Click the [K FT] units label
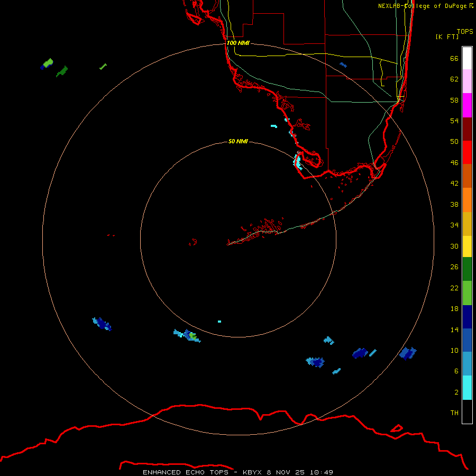Viewport: 476px width, 476px height. (x=447, y=36)
